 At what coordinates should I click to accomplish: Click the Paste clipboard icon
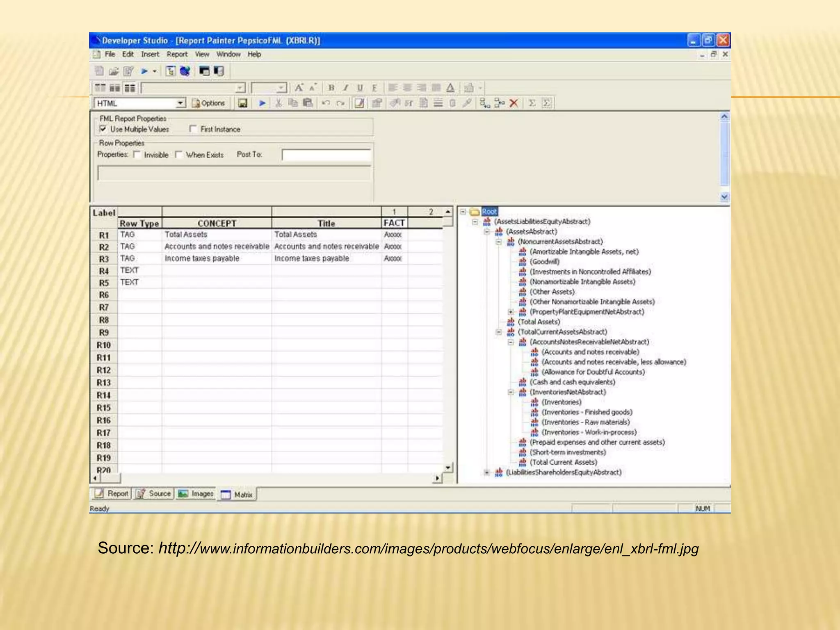[x=308, y=103]
